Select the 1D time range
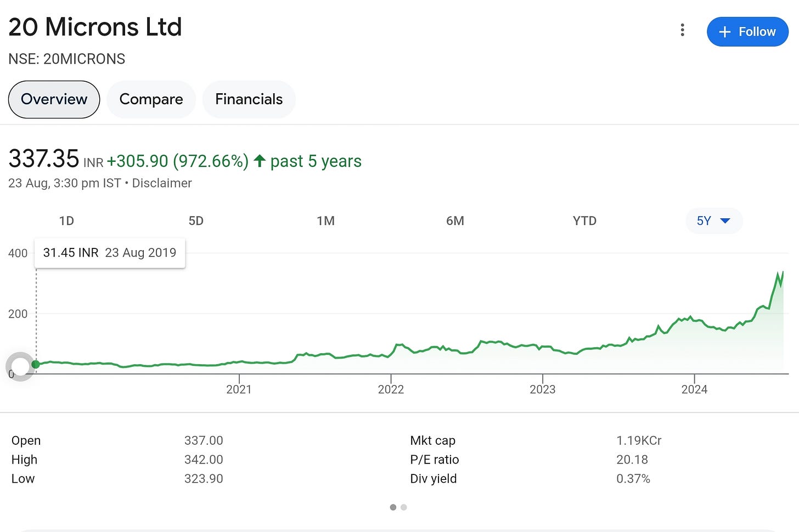The image size is (799, 532). coord(66,221)
